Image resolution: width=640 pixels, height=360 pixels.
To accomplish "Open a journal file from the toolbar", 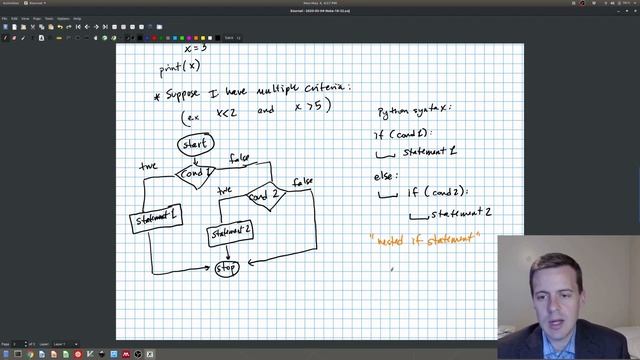I will point(23,27).
